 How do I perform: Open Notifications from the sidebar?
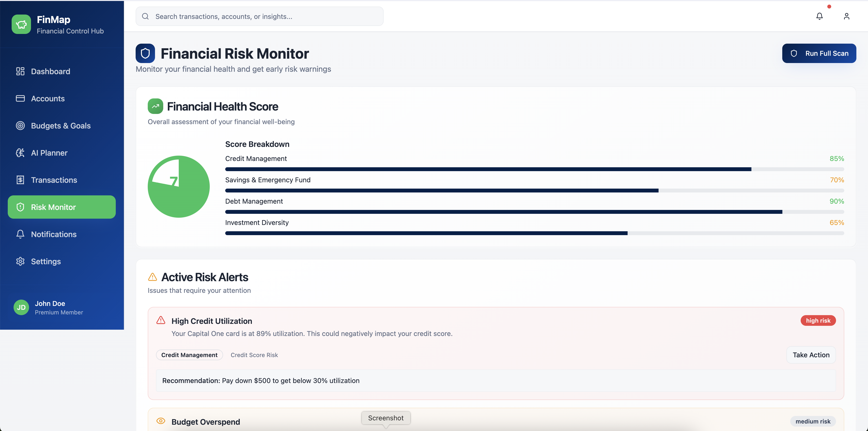[x=62, y=234]
